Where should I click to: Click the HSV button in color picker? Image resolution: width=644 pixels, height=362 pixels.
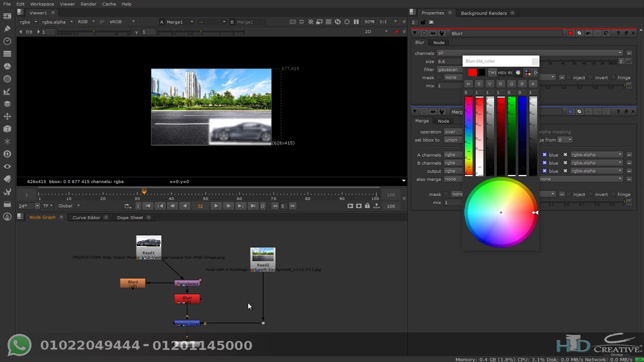click(x=502, y=73)
